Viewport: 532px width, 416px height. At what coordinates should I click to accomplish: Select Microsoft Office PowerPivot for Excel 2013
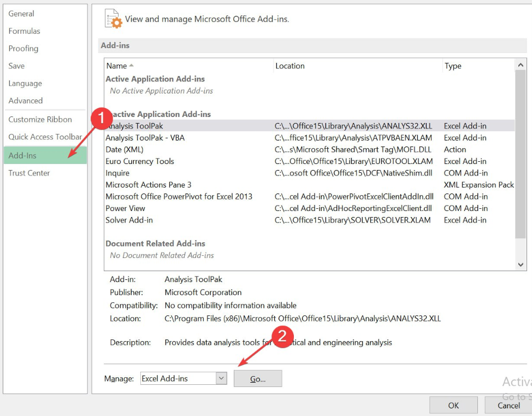pos(310,197)
